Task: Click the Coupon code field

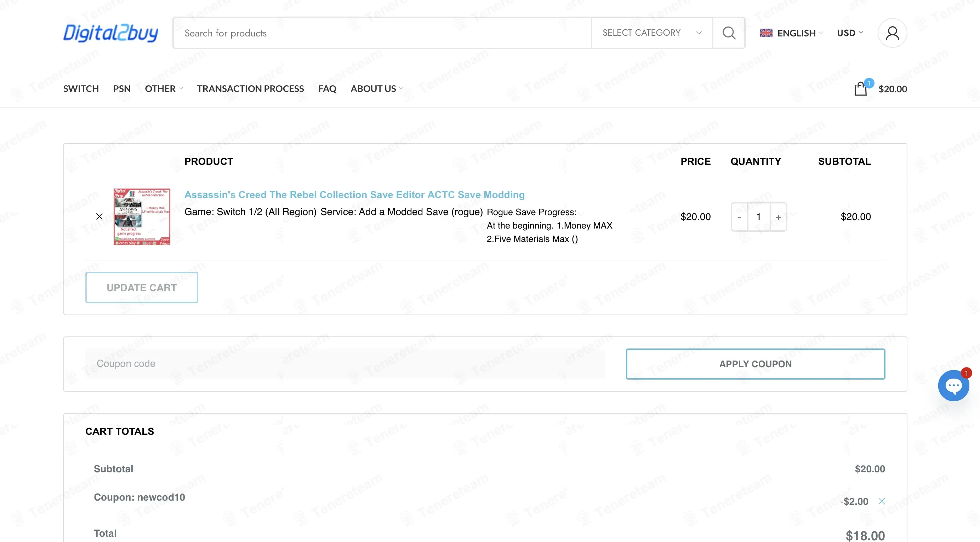Action: click(x=345, y=363)
